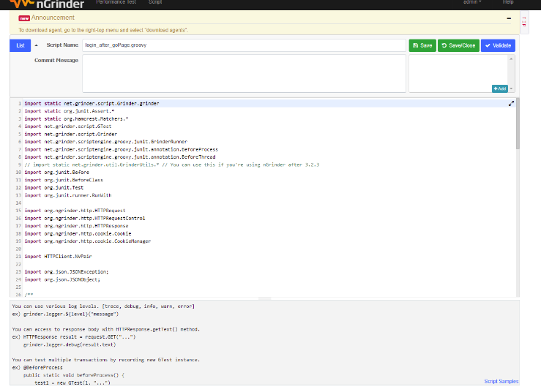Click the log levels tip text

tap(103, 306)
